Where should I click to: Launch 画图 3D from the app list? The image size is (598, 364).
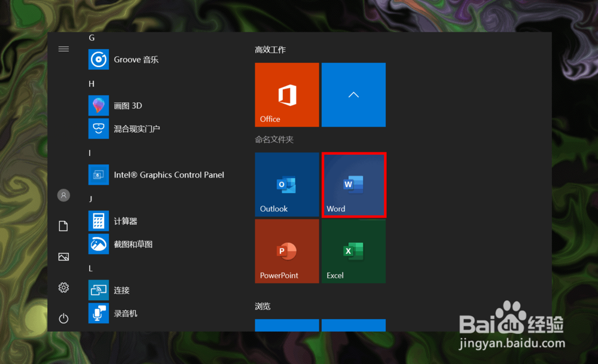pyautogui.click(x=99, y=106)
